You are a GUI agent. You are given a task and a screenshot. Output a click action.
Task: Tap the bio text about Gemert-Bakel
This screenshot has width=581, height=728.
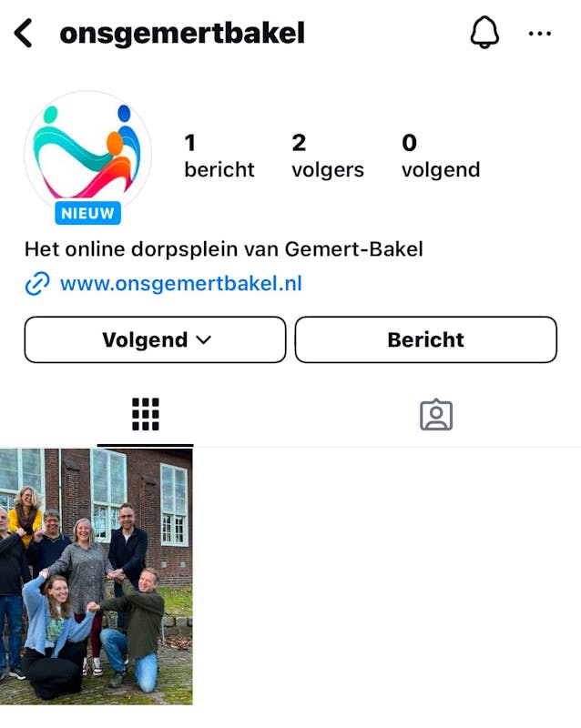[224, 249]
